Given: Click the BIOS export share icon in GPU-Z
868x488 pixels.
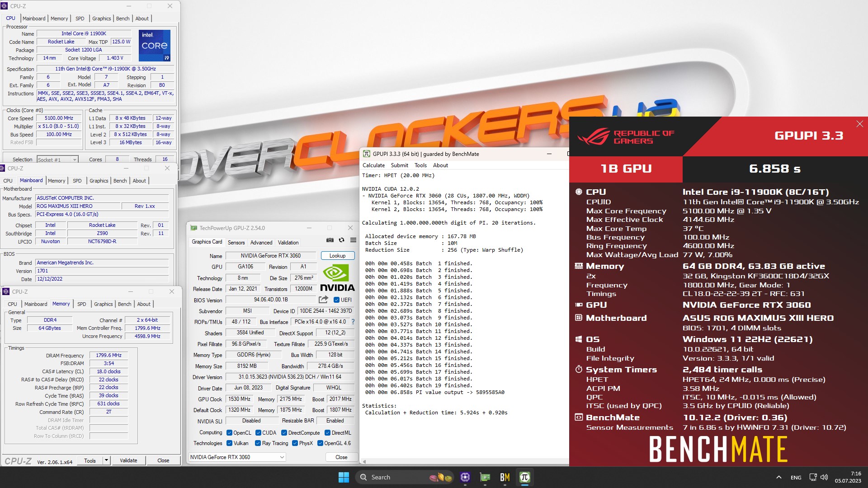Looking at the screenshot, I should [323, 300].
